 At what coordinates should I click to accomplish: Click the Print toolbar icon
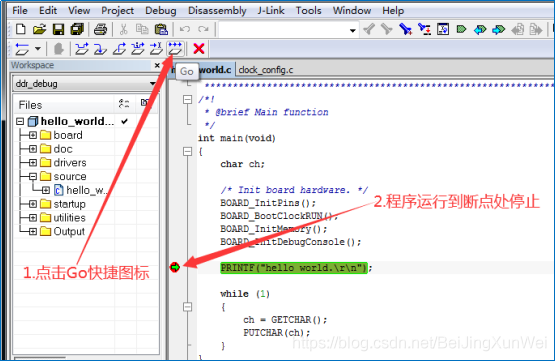point(100,29)
